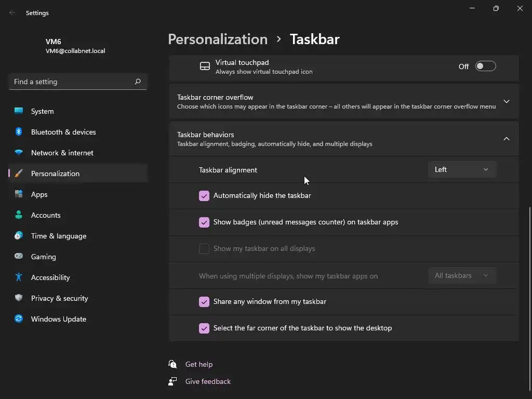This screenshot has width=532, height=399.
Task: Click the Give feedback link
Action: (x=208, y=381)
